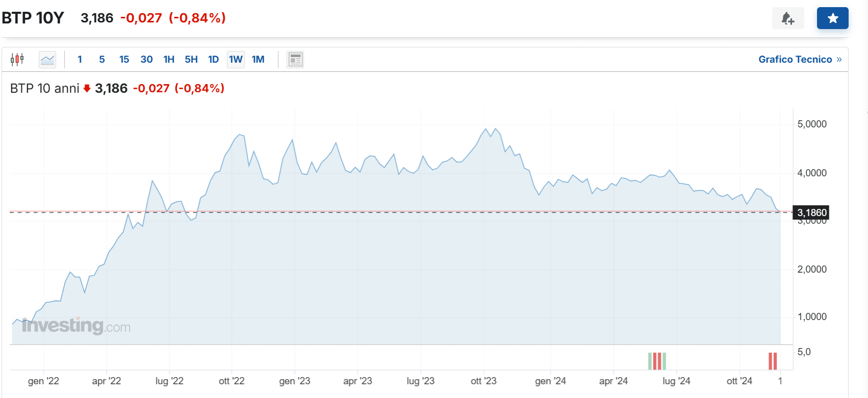Image resolution: width=868 pixels, height=398 pixels.
Task: Click the 5,0000 y-axis label
Action: point(812,124)
